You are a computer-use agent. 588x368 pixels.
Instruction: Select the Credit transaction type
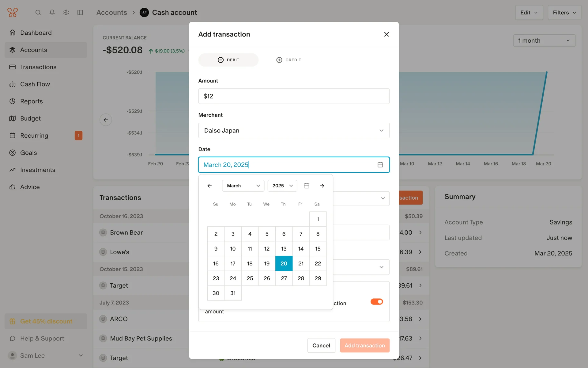[288, 60]
